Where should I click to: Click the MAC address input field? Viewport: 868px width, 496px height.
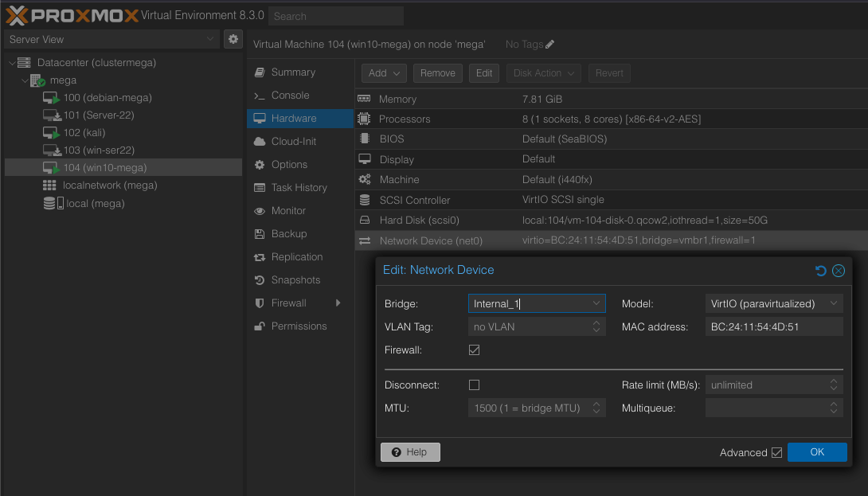coord(774,326)
